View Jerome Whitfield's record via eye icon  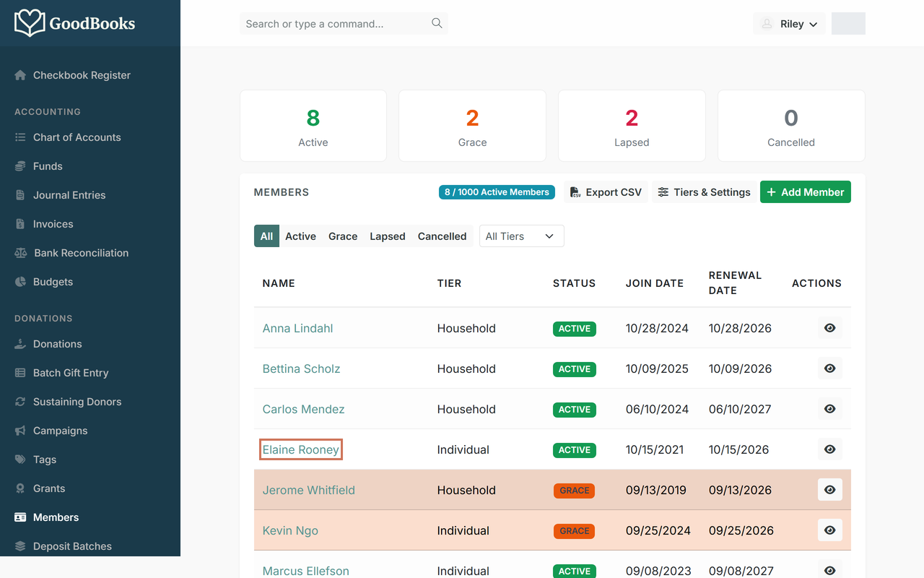[830, 490]
